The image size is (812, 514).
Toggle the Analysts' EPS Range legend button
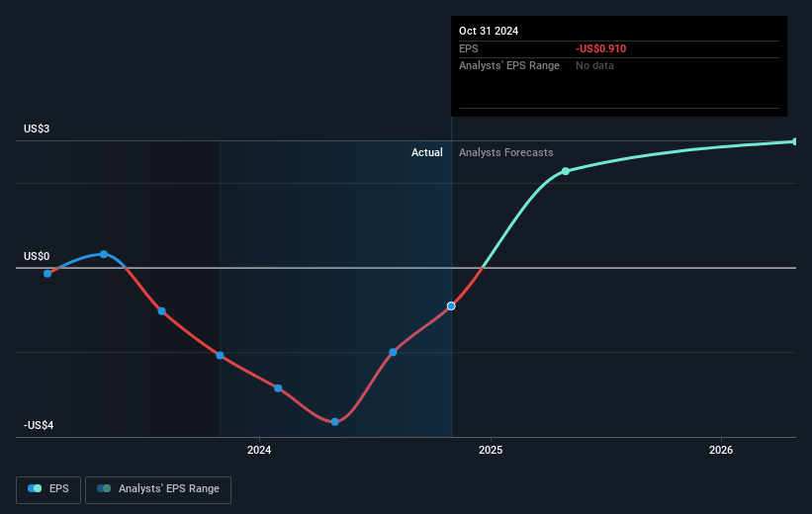pos(158,489)
